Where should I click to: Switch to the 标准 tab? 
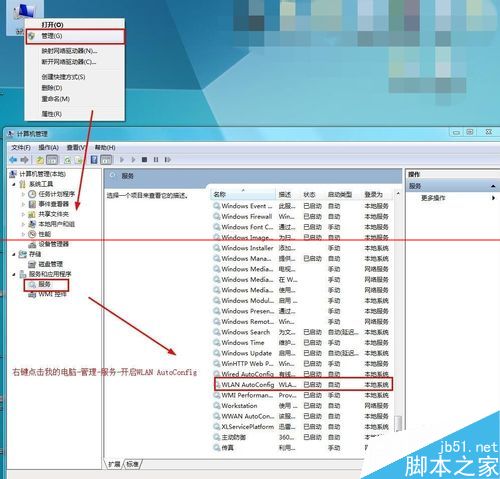point(132,464)
